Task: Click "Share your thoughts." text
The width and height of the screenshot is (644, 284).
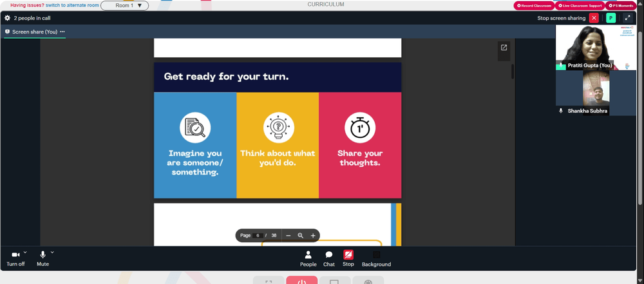Action: point(360,158)
